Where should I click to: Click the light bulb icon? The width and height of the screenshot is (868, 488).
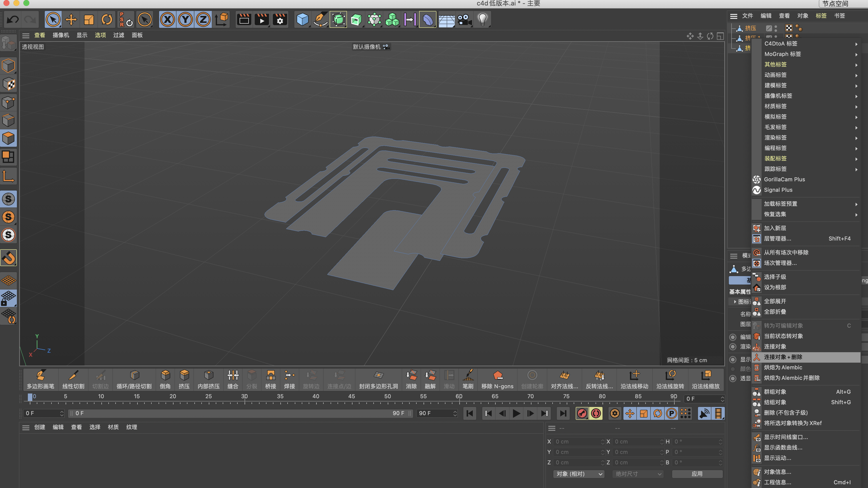[482, 20]
